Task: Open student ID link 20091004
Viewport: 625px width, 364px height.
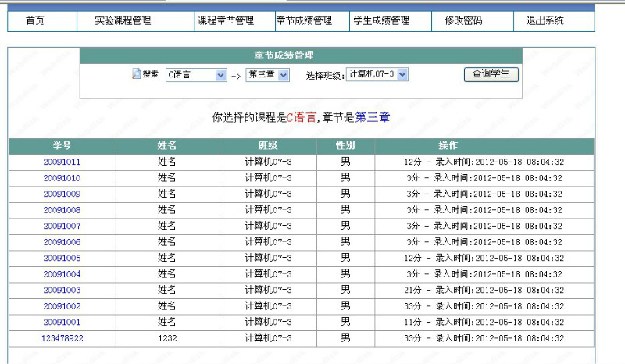Action: tap(62, 274)
